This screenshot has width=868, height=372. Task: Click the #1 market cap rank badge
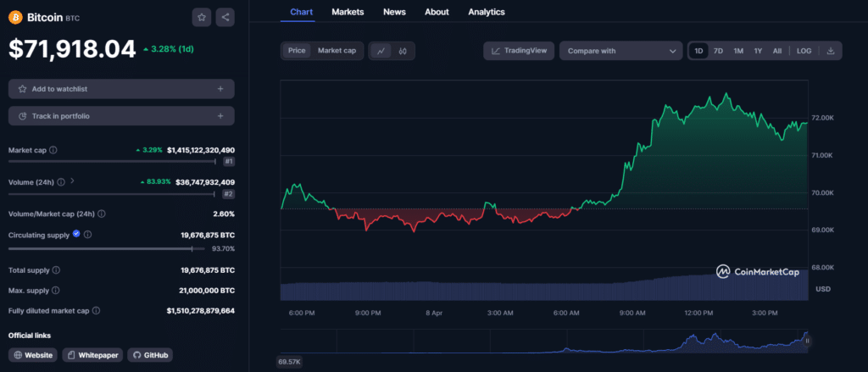pos(229,162)
